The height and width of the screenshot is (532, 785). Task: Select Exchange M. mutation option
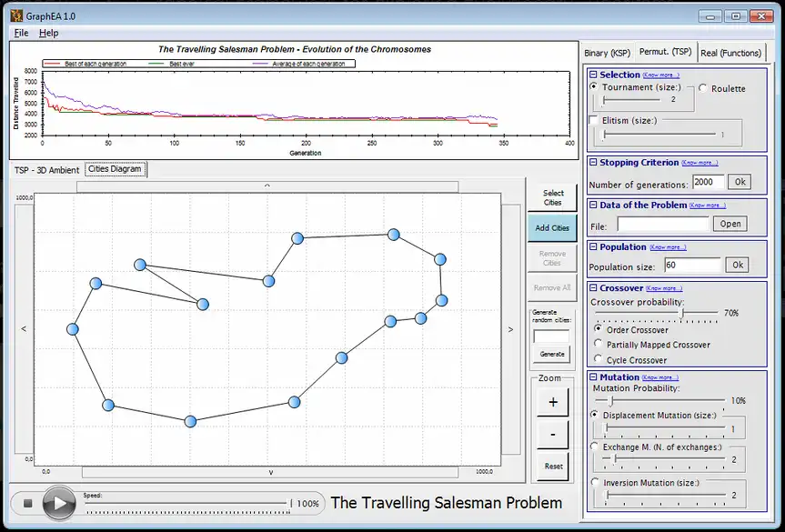(x=594, y=446)
